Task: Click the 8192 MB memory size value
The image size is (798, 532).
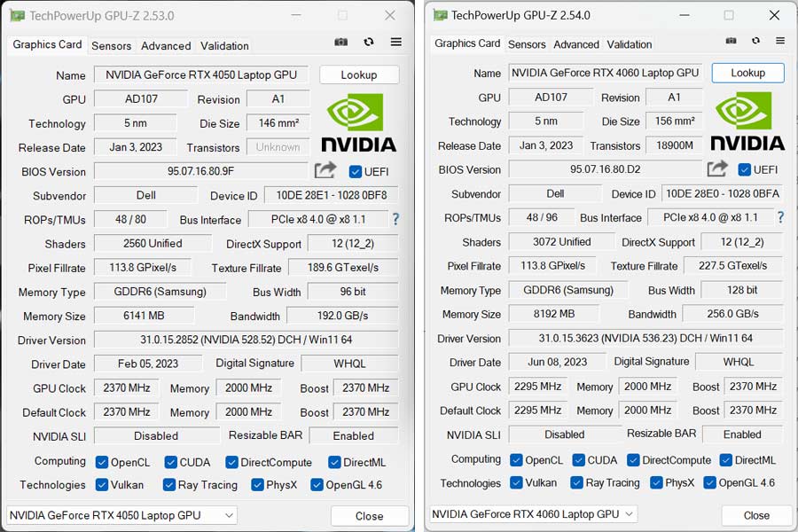Action: (x=554, y=314)
